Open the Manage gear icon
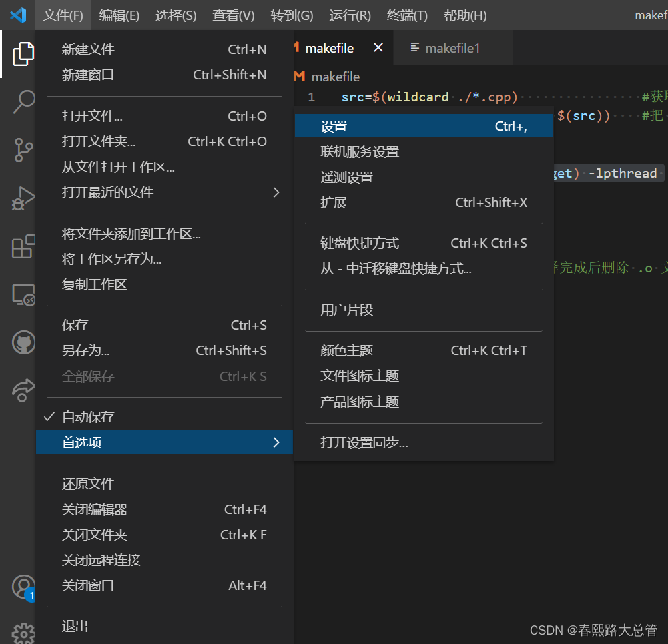Image resolution: width=668 pixels, height=644 pixels. (x=23, y=634)
